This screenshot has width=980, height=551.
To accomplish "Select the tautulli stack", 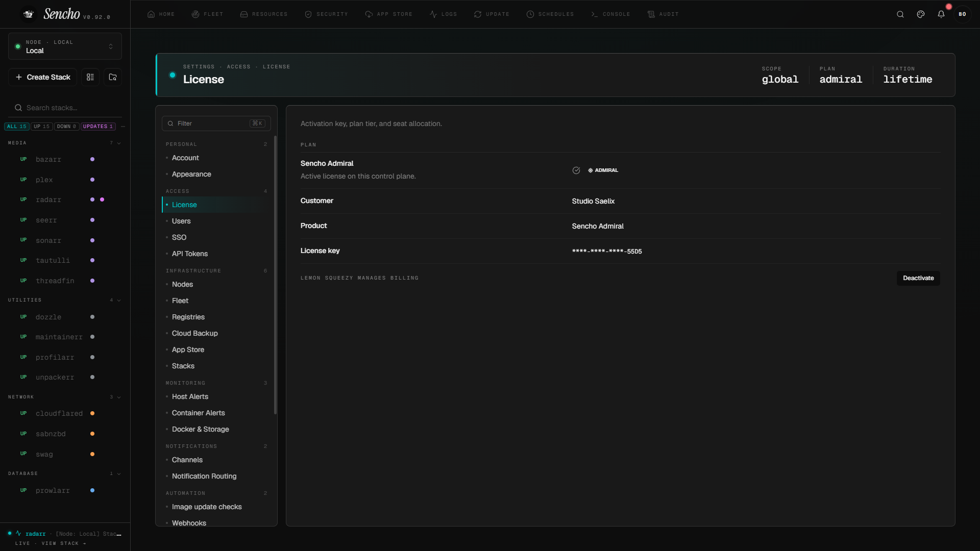I will point(65,260).
